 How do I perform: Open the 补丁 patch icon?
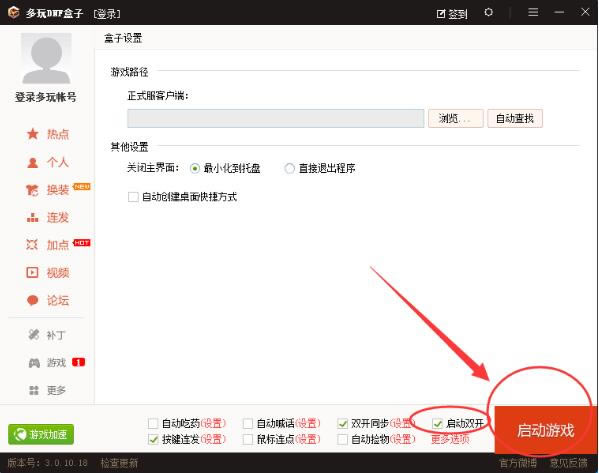(x=34, y=335)
